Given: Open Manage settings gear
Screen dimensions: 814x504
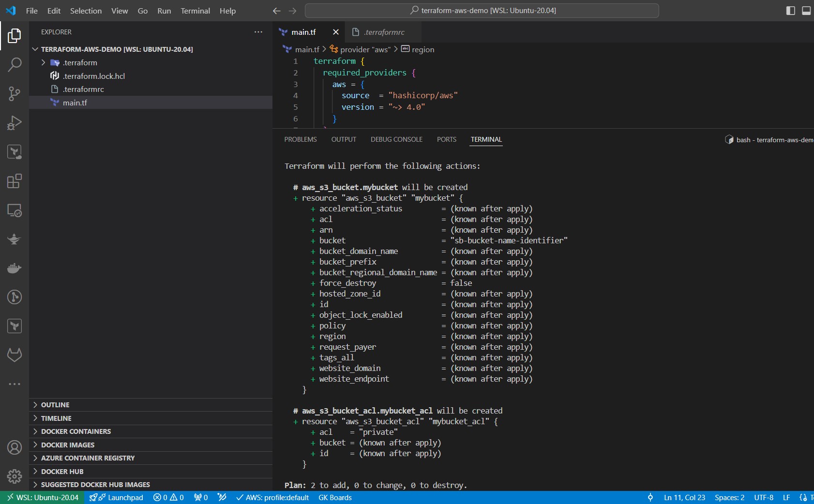Looking at the screenshot, I should point(15,476).
